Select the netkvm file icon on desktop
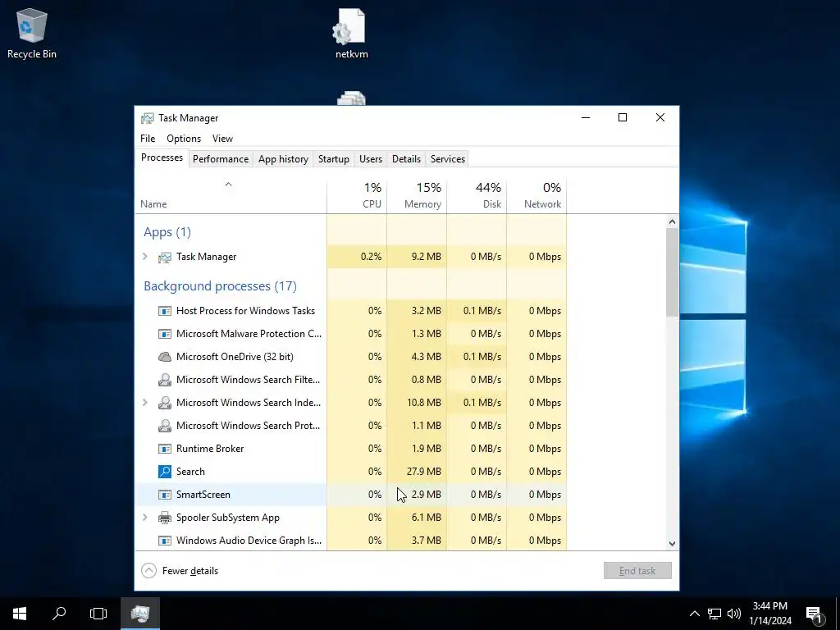This screenshot has width=840, height=630. (x=351, y=33)
